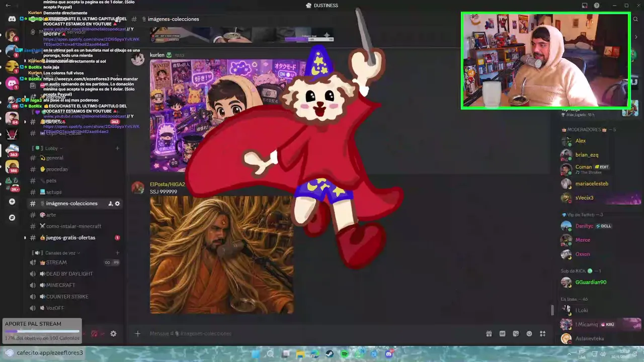The height and width of the screenshot is (362, 644).
Task: Click the weezyx.com donation link in overlay
Action: click(77, 79)
